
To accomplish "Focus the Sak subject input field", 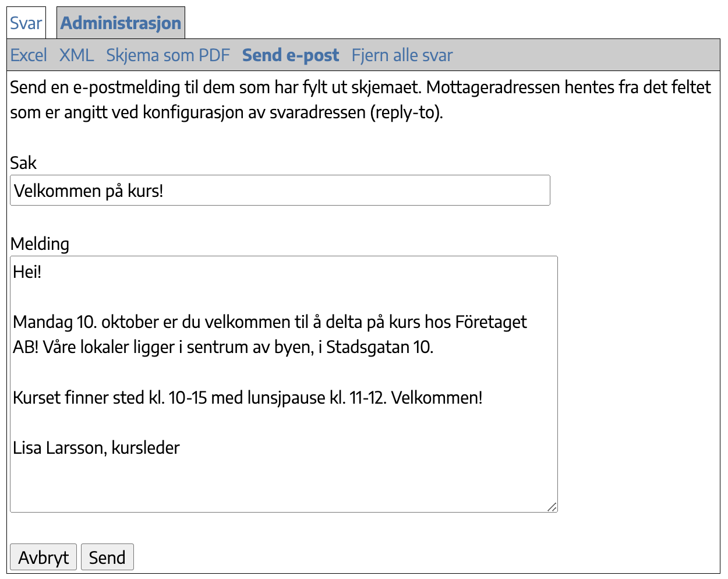I will pos(280,190).
